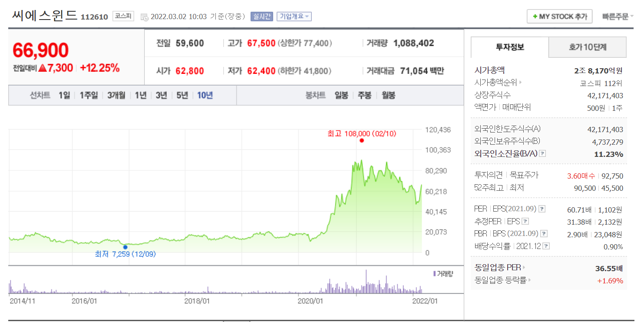644x322 pixels.
Task: Click the 11.23% foreign ownership value
Action: tap(608, 154)
